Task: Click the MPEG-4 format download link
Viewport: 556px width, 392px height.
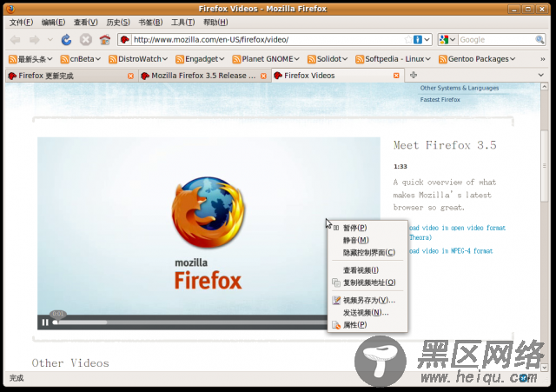Action: point(451,251)
